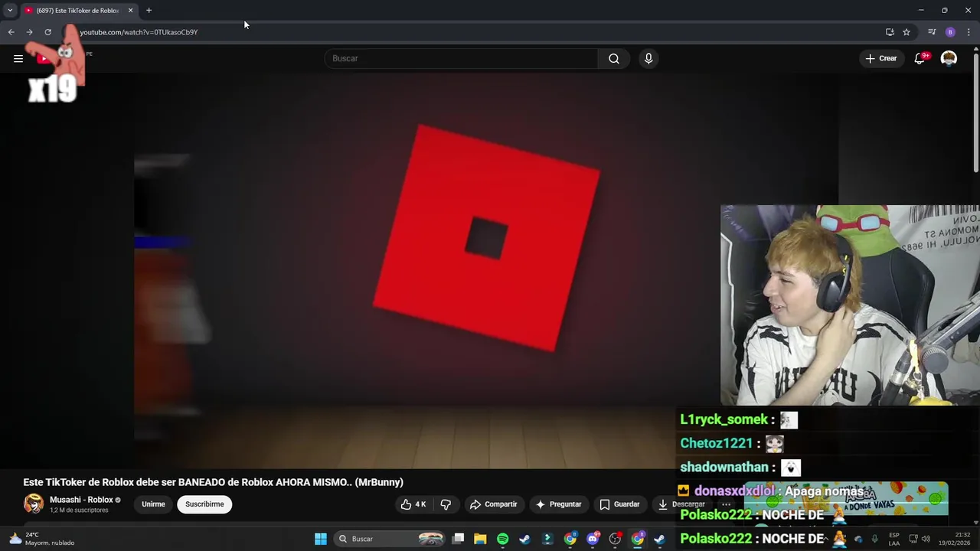Open the Windows Start menu
Viewport: 980px width, 551px height.
click(x=321, y=539)
